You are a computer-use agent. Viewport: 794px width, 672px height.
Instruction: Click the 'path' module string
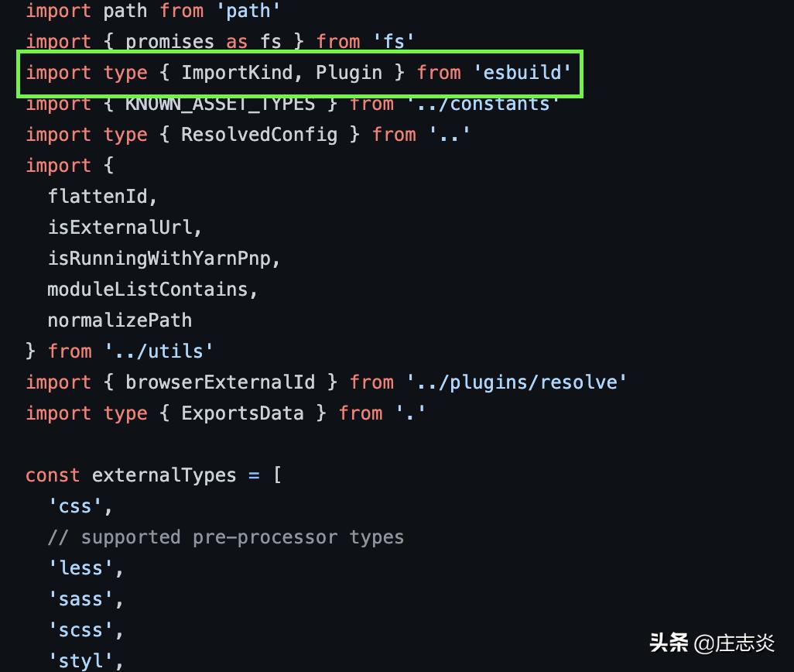248,11
